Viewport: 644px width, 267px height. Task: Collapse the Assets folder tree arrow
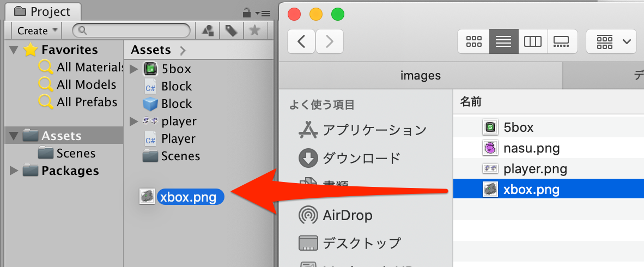(x=14, y=136)
